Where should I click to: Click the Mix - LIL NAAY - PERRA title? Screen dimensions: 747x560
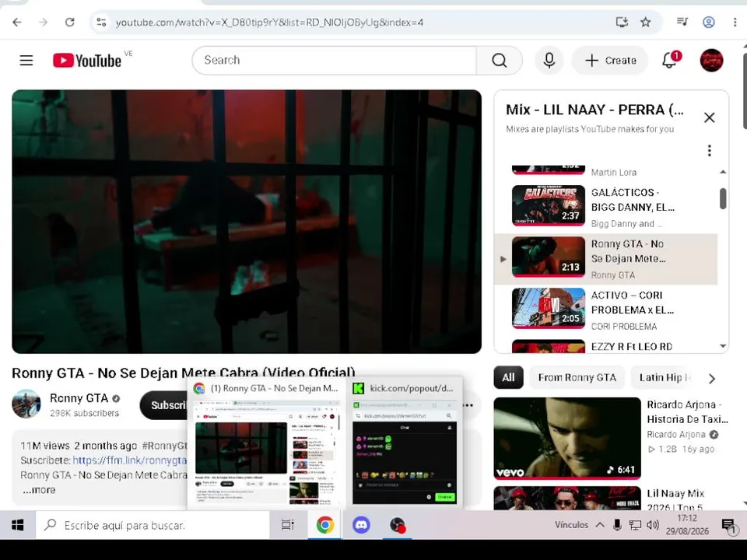(x=594, y=110)
